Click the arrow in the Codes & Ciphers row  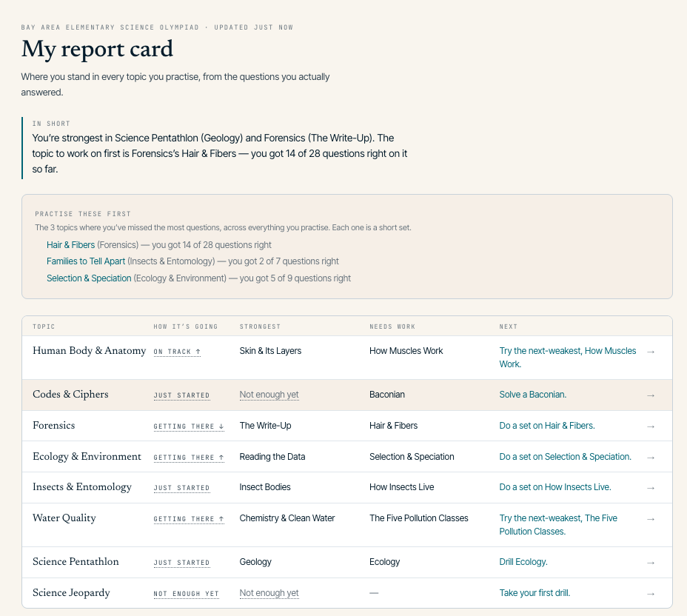[651, 395]
